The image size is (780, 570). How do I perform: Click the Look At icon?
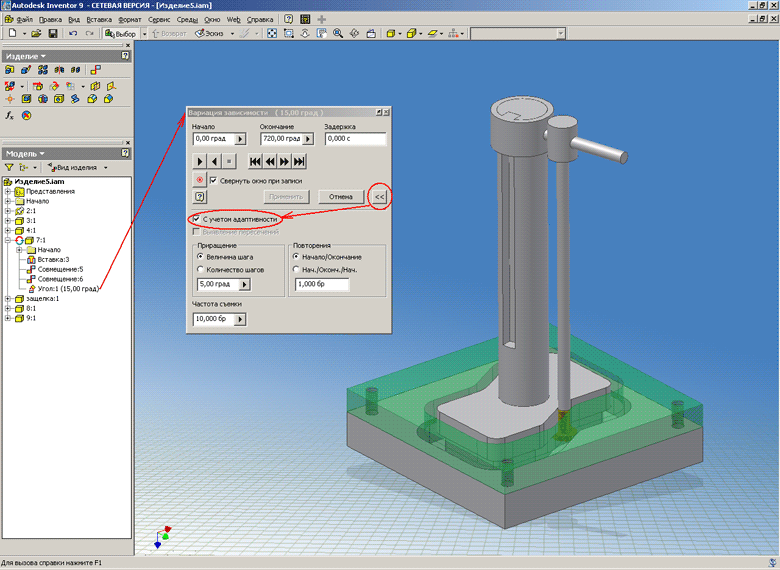(x=371, y=33)
